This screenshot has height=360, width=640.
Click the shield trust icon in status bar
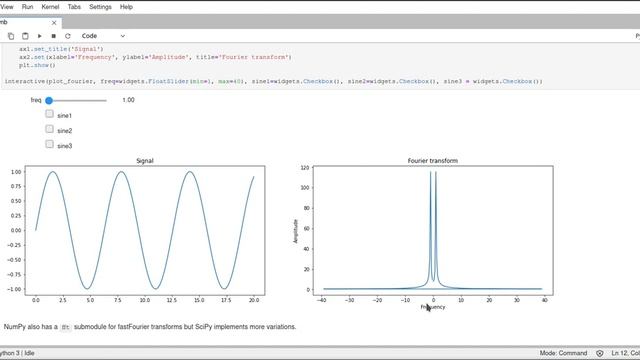click(x=600, y=353)
